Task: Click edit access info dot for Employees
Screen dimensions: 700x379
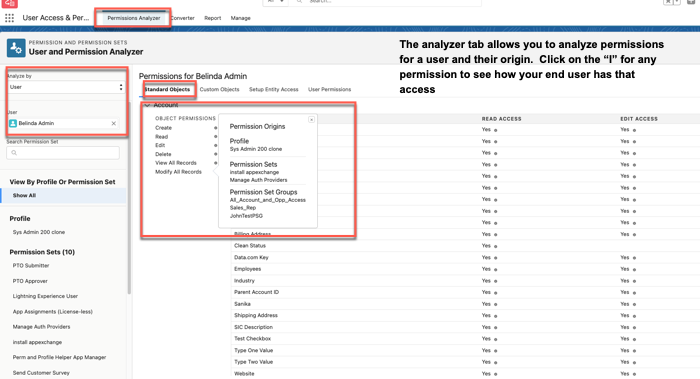Action: pos(634,270)
